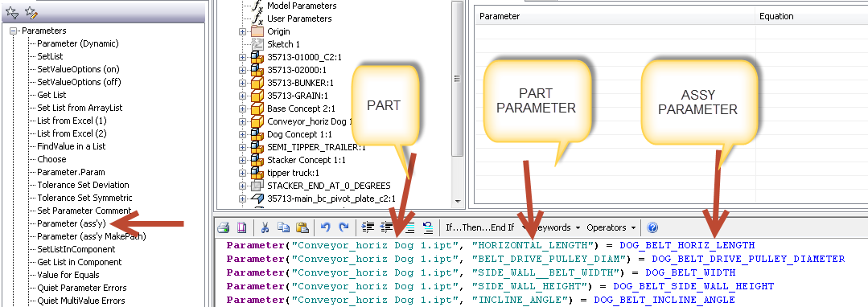The image size is (868, 307).
Task: Click the Equation column header
Action: 812,17
